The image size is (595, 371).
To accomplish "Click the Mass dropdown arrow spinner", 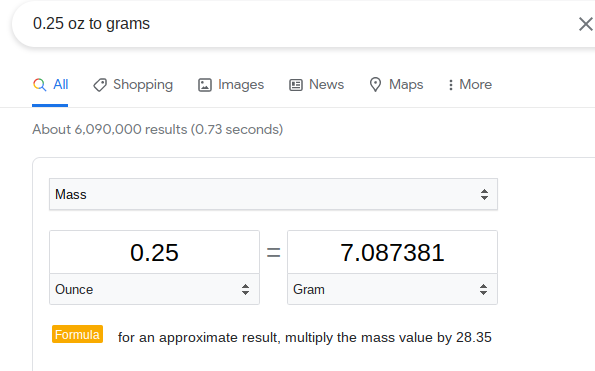I will coord(484,195).
